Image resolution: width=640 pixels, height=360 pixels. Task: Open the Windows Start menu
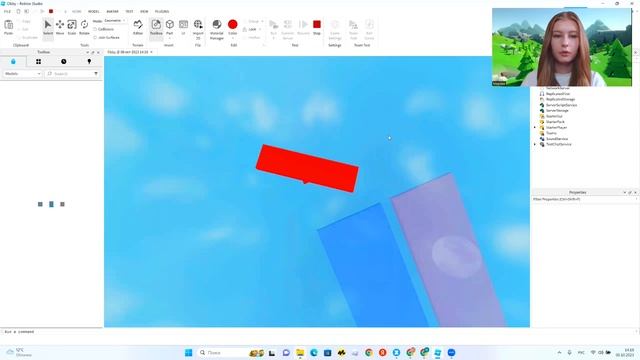(x=189, y=352)
